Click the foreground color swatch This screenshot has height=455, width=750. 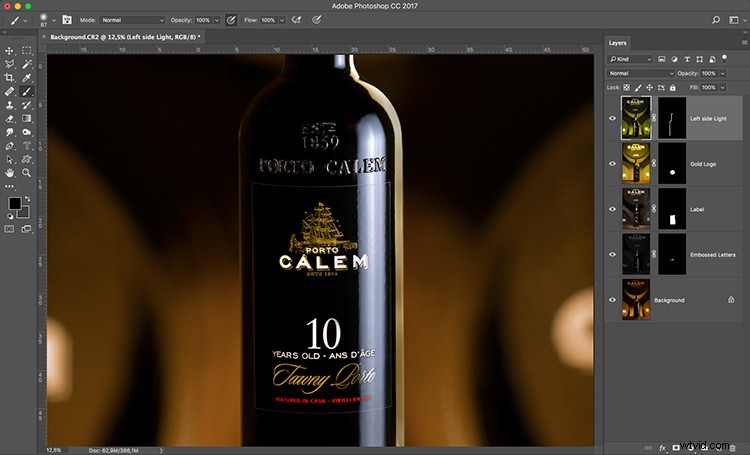pos(14,203)
